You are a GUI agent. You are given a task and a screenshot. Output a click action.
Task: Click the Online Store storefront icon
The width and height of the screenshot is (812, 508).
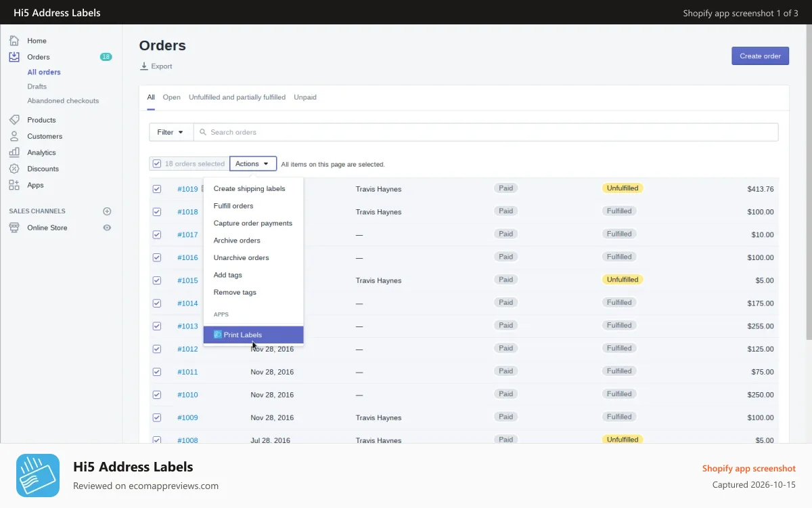[14, 228]
